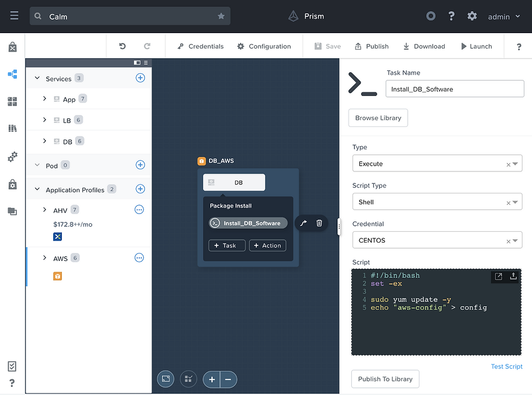
Task: Delete the Install_DB_Software task with trash icon
Action: [319, 223]
